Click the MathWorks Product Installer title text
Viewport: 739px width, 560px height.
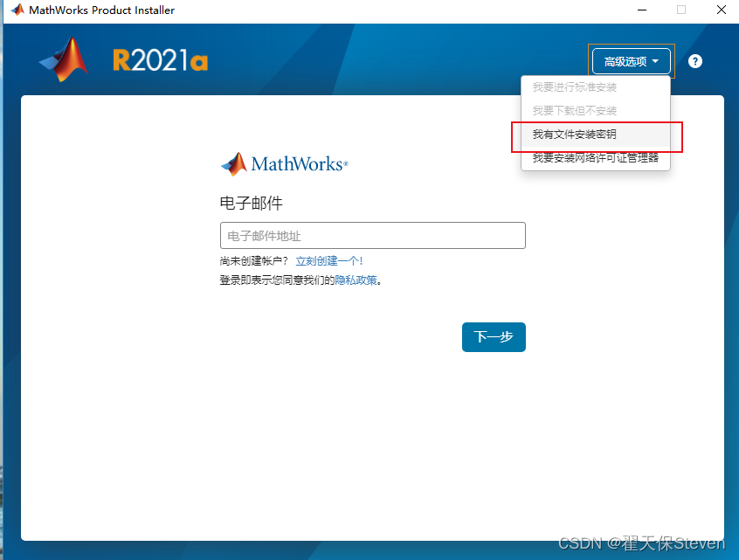click(x=101, y=10)
